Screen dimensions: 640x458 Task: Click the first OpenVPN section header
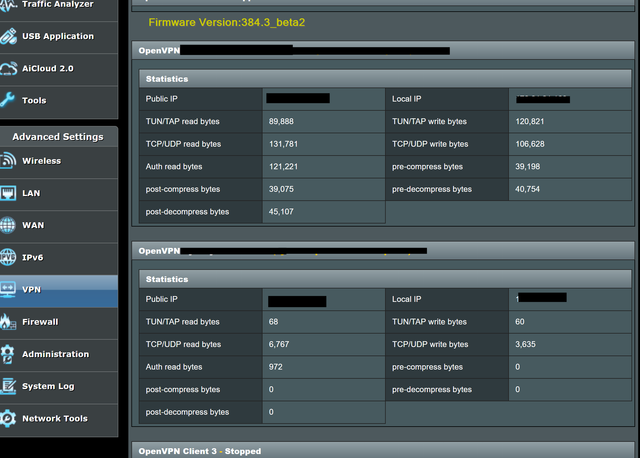pyautogui.click(x=383, y=51)
